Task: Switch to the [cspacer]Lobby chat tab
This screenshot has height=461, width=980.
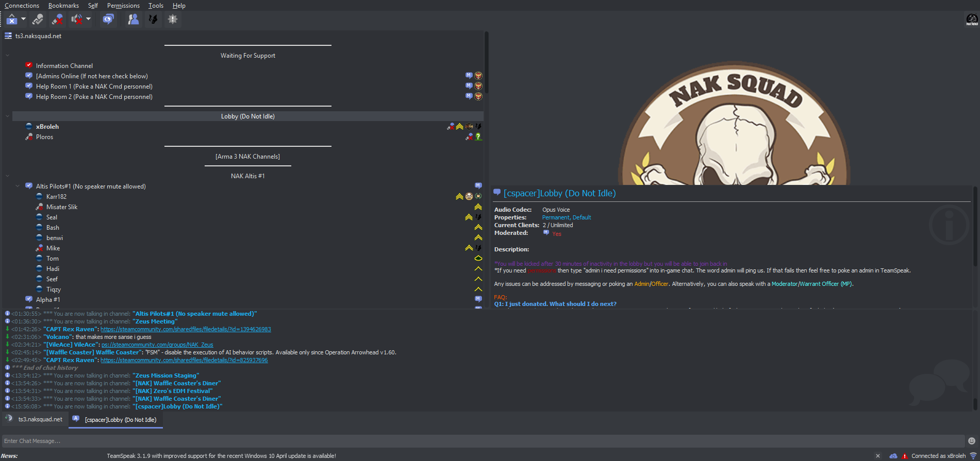Action: coord(116,420)
